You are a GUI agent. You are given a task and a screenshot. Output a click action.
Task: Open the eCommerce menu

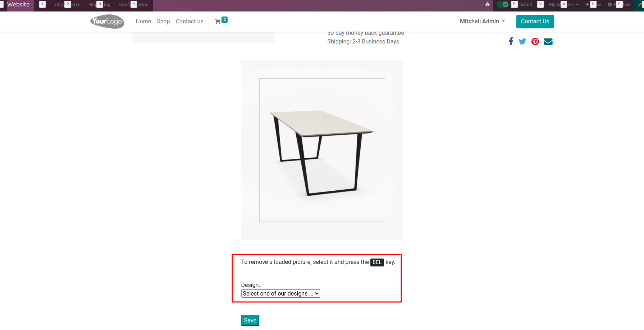(68, 4)
